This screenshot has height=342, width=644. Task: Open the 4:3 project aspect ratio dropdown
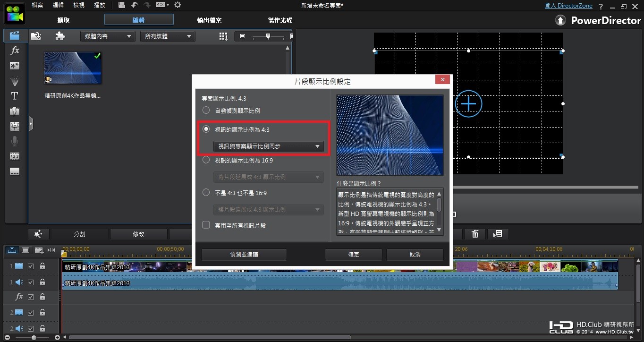[162, 5]
